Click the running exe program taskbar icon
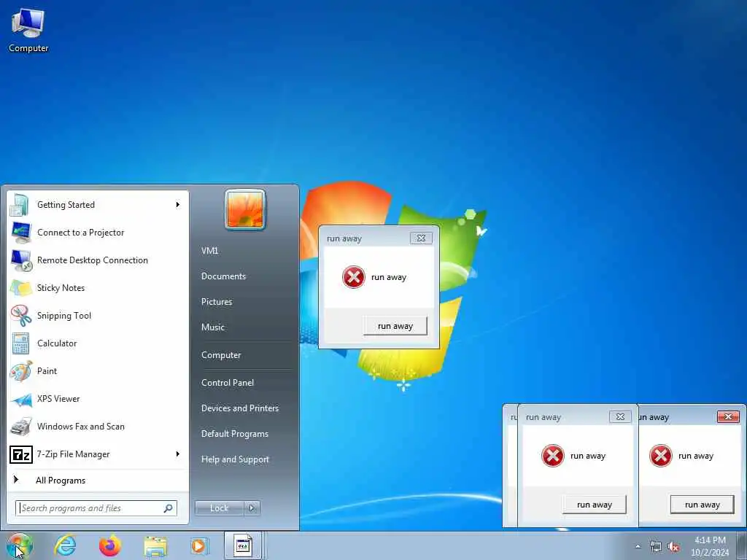This screenshot has width=747, height=560. coord(243,545)
